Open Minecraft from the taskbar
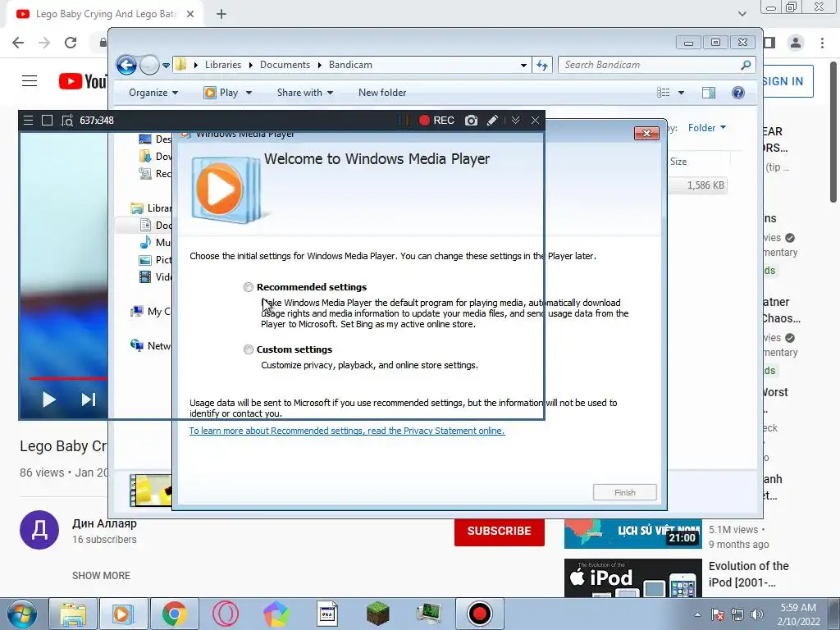The height and width of the screenshot is (630, 840). point(377,614)
